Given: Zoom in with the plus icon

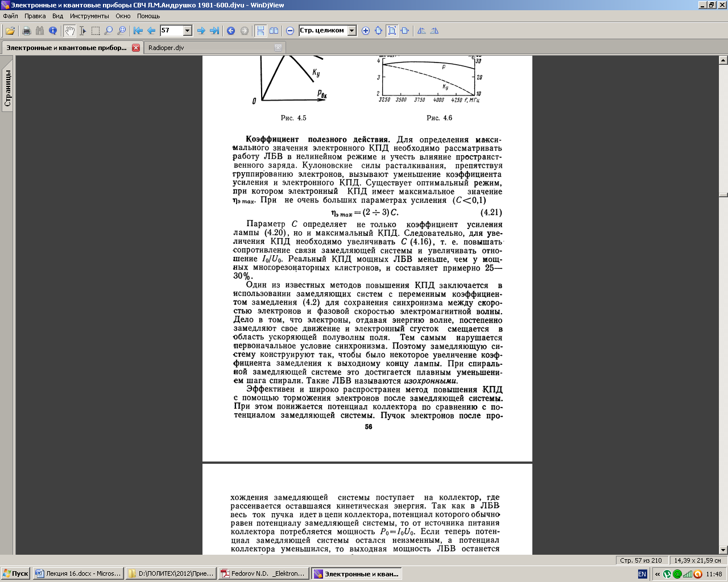Looking at the screenshot, I should [366, 31].
